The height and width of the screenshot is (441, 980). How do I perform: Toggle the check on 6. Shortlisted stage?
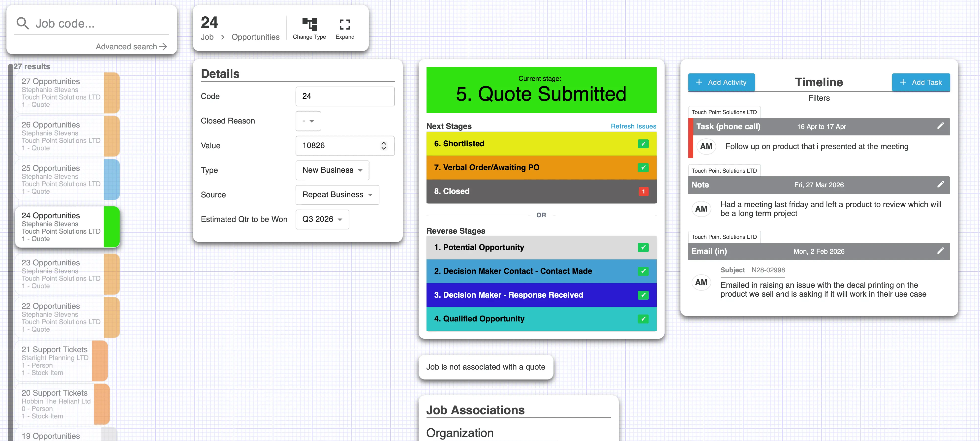[643, 144]
